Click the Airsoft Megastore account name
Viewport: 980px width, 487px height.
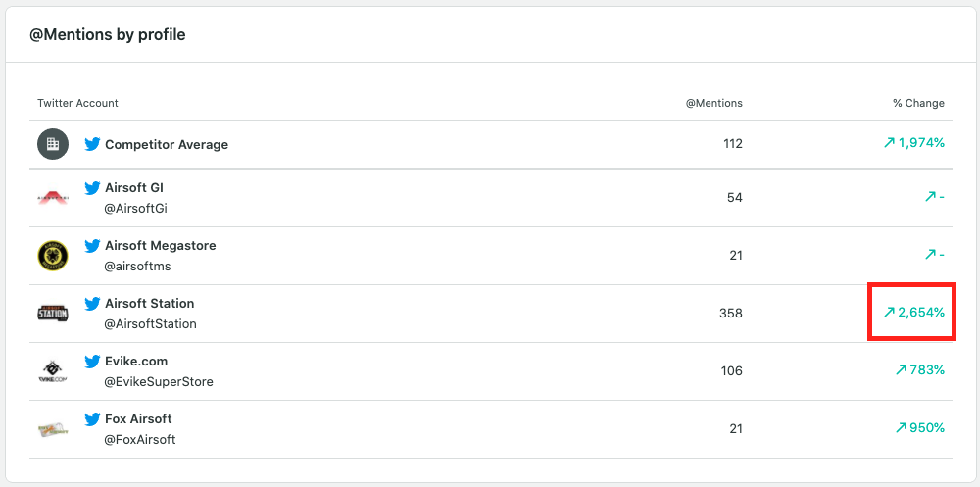pyautogui.click(x=161, y=246)
